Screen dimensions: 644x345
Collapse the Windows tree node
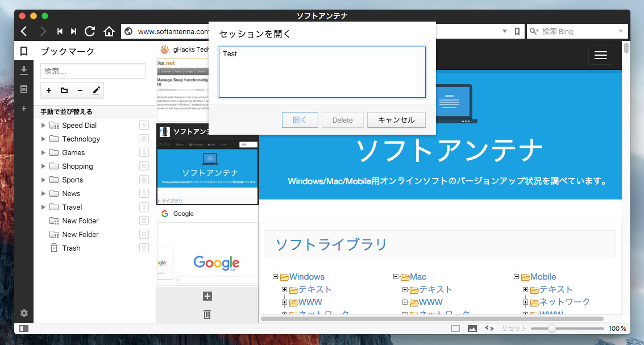[276, 276]
